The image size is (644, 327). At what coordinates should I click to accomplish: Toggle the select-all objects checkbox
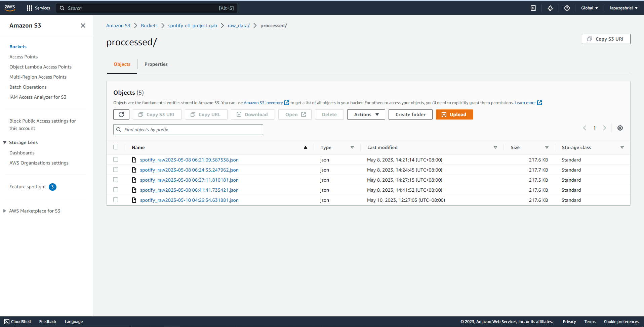coord(116,147)
